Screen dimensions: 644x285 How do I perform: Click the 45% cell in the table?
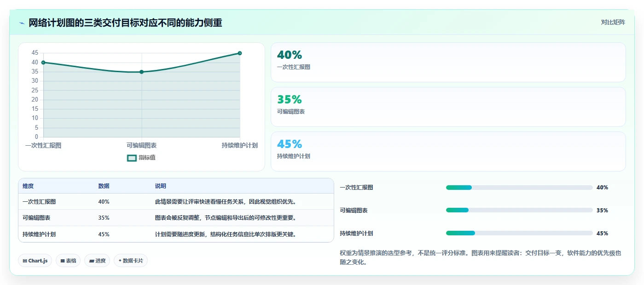104,234
